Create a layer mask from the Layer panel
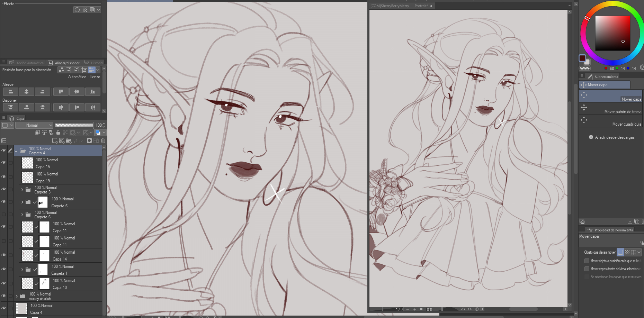The image size is (644, 318). click(89, 141)
